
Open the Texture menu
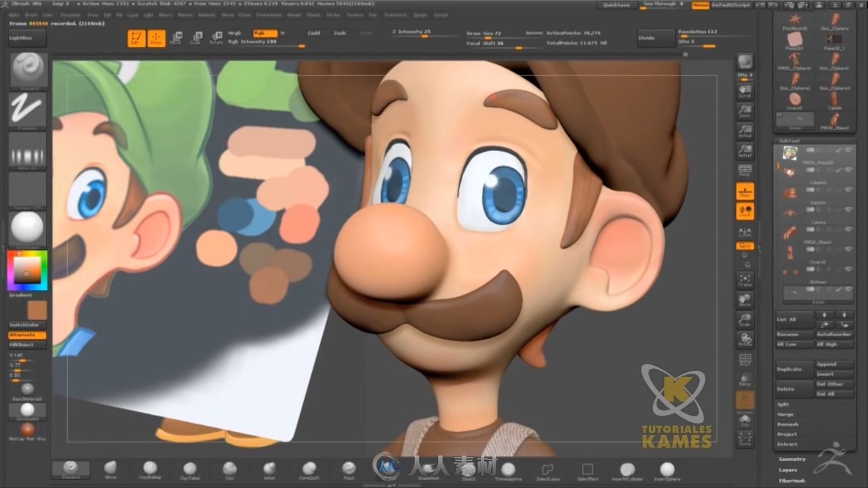[x=355, y=14]
